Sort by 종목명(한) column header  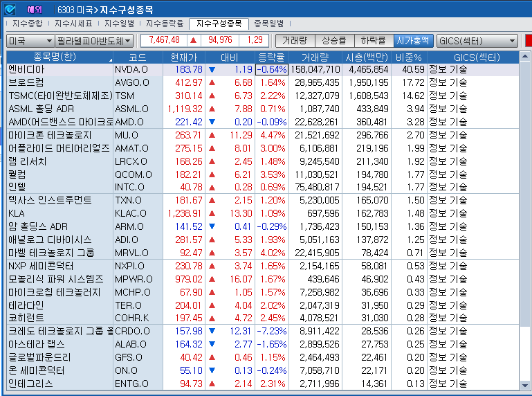click(x=59, y=57)
